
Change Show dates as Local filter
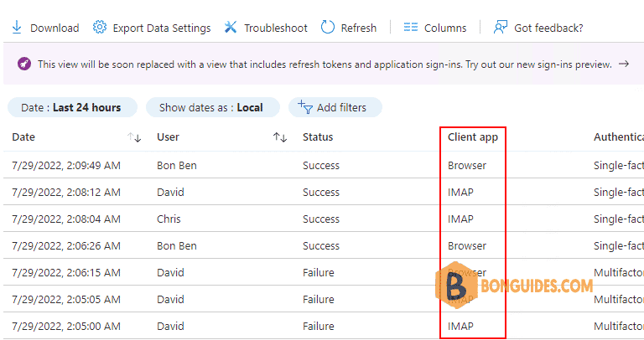tap(213, 107)
